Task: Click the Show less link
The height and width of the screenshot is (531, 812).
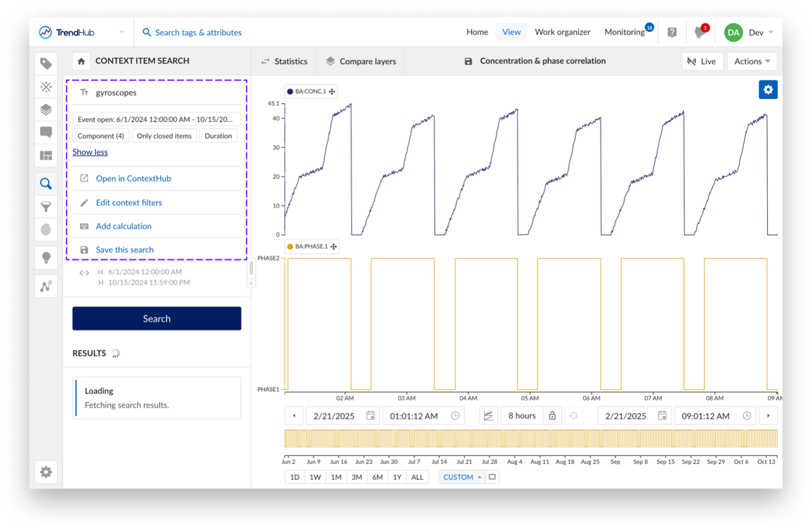Action: click(90, 152)
